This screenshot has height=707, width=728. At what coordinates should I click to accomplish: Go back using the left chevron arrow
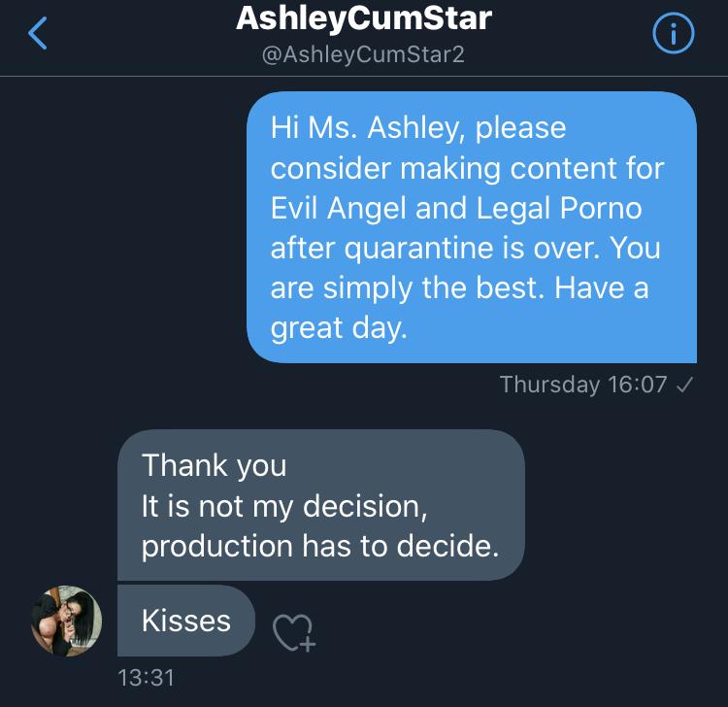tap(38, 35)
